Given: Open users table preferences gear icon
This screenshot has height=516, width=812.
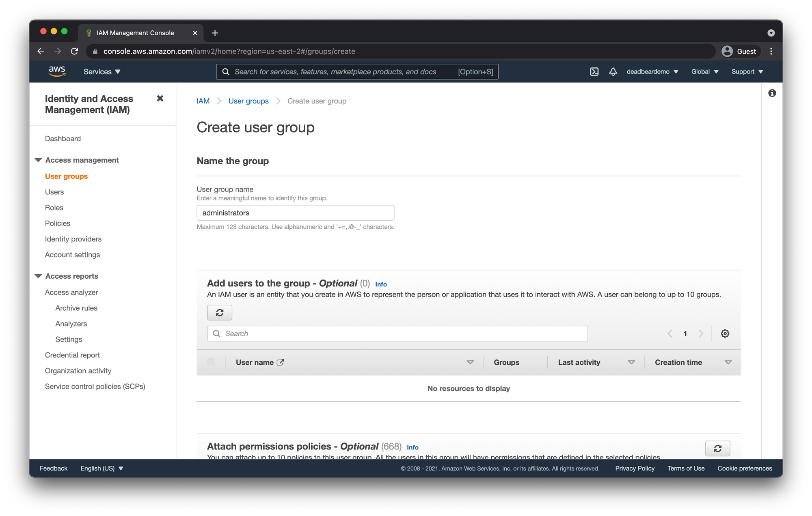Looking at the screenshot, I should pyautogui.click(x=725, y=333).
